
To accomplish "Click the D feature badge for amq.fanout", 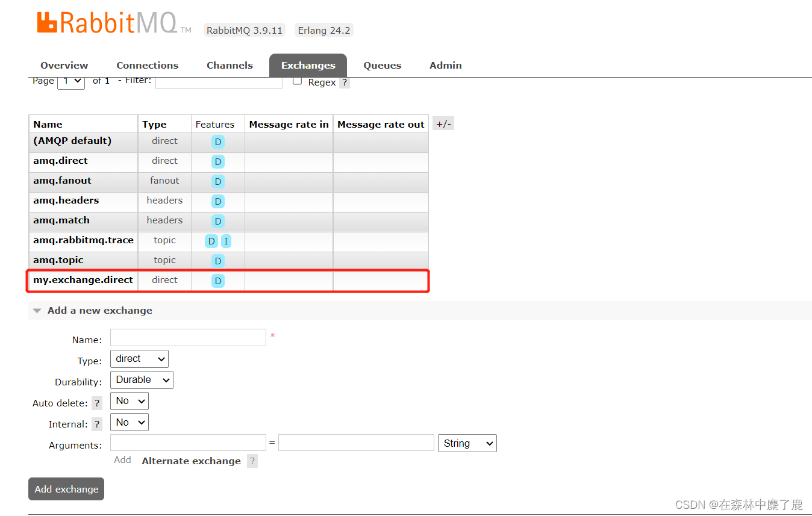I will click(x=218, y=182).
